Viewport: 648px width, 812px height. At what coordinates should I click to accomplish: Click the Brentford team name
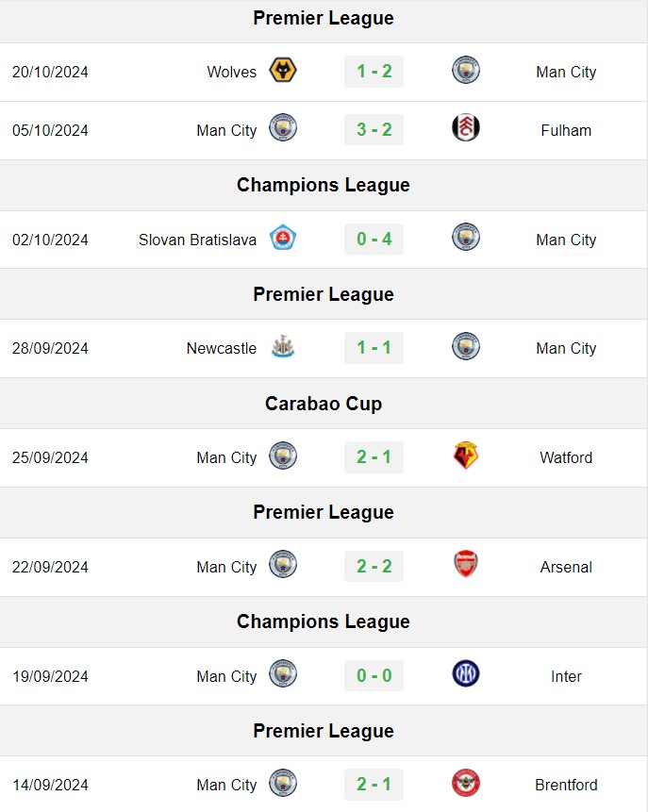tap(566, 785)
